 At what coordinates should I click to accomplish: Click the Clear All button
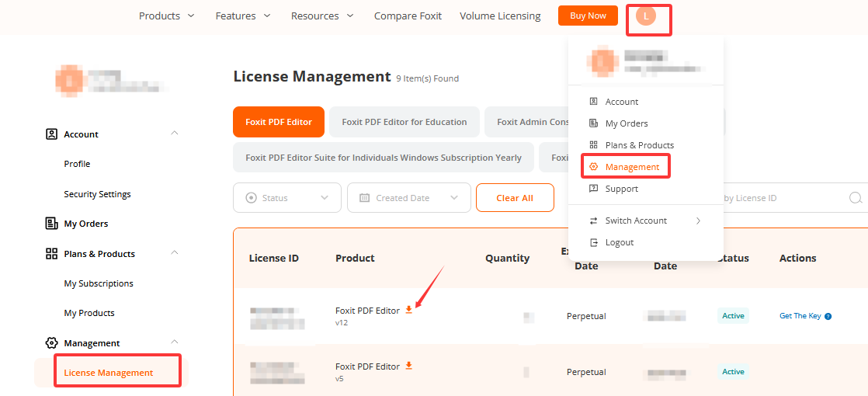pos(515,198)
